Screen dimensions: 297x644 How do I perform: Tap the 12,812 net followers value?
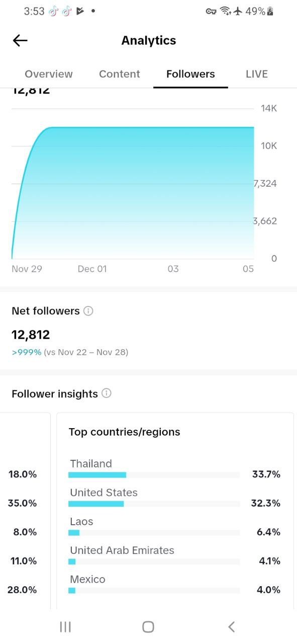click(x=31, y=335)
